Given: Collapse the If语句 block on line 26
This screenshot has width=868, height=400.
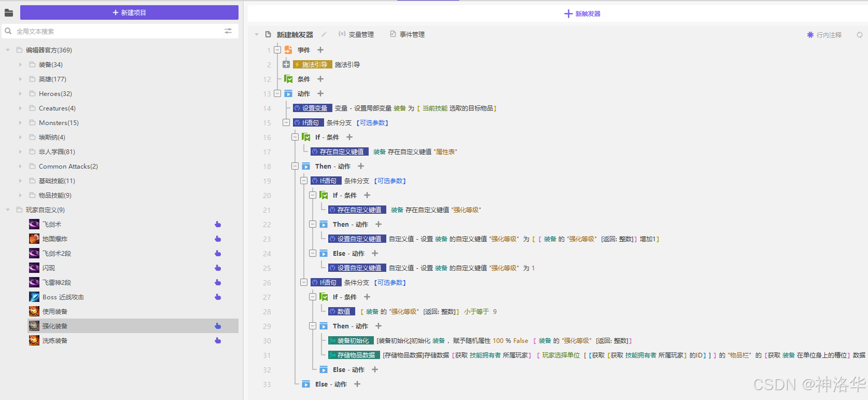Looking at the screenshot, I should coord(304,282).
